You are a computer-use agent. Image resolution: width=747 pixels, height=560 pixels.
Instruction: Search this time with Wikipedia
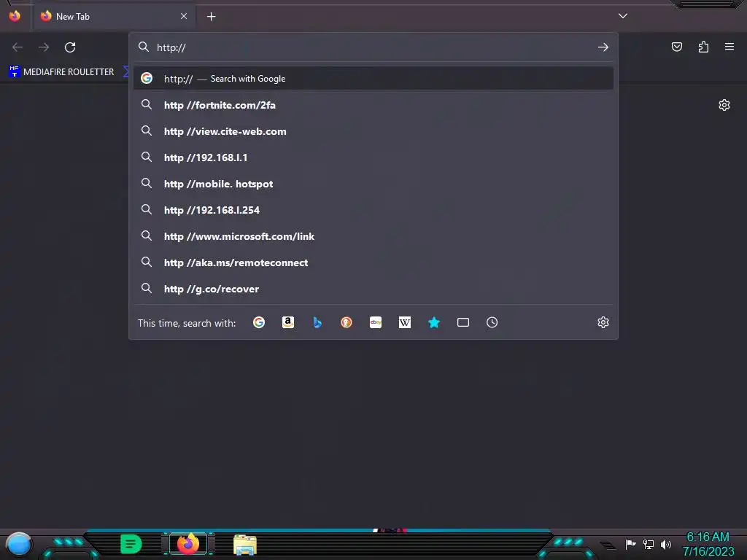404,322
